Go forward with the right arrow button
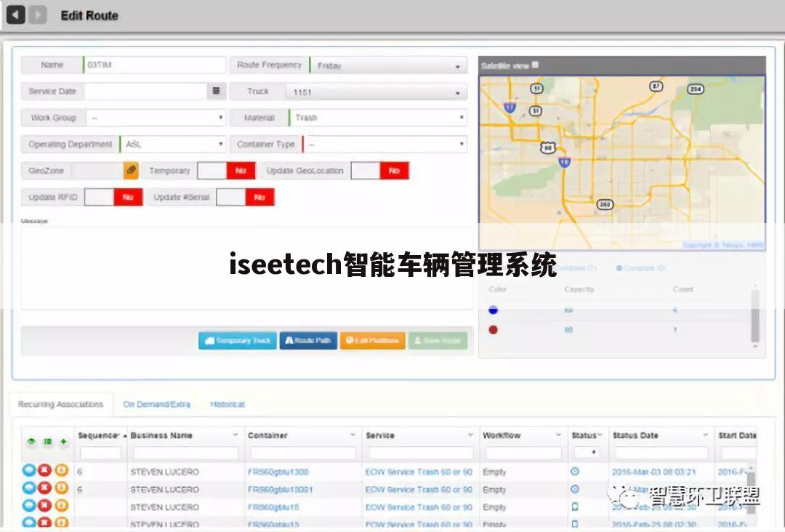 point(38,15)
